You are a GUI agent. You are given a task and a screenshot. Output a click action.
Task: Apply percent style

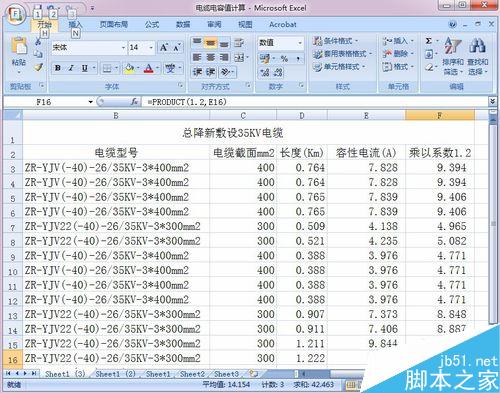click(284, 59)
